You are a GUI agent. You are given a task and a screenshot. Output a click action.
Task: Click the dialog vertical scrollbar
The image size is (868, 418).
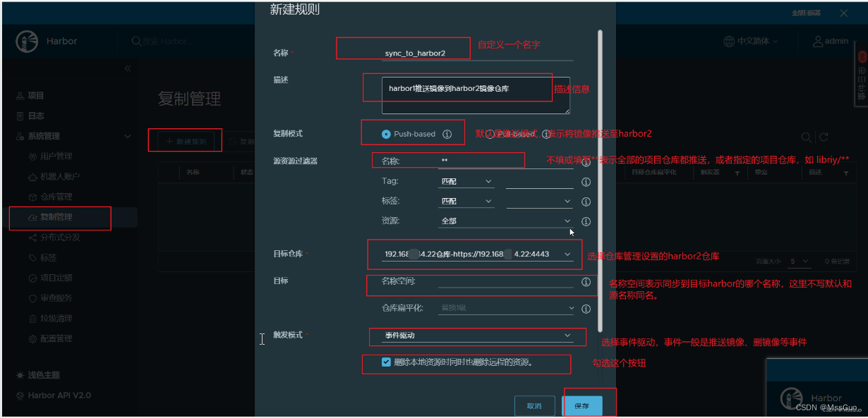coord(600,180)
